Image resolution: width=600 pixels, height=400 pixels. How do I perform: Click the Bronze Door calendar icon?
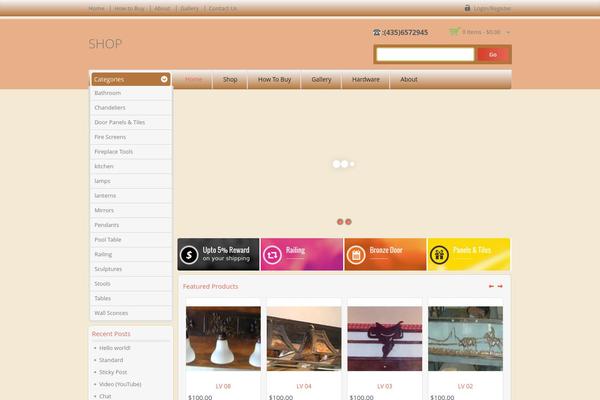pyautogui.click(x=356, y=255)
